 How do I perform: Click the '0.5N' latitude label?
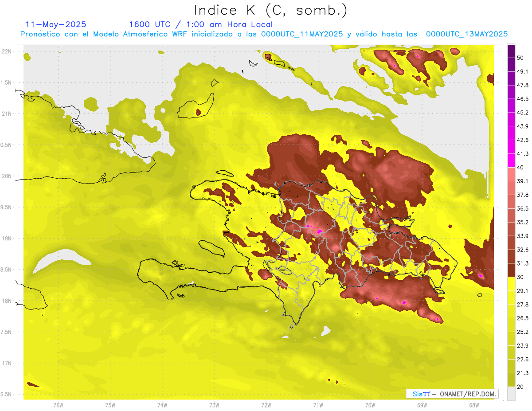(7, 145)
